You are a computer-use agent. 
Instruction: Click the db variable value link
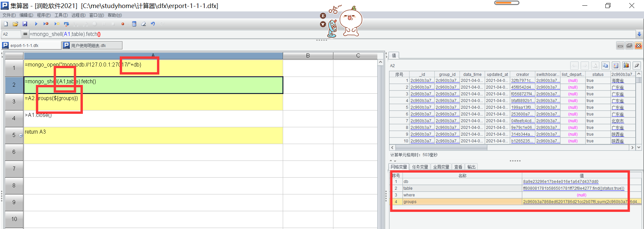[x=560, y=182]
